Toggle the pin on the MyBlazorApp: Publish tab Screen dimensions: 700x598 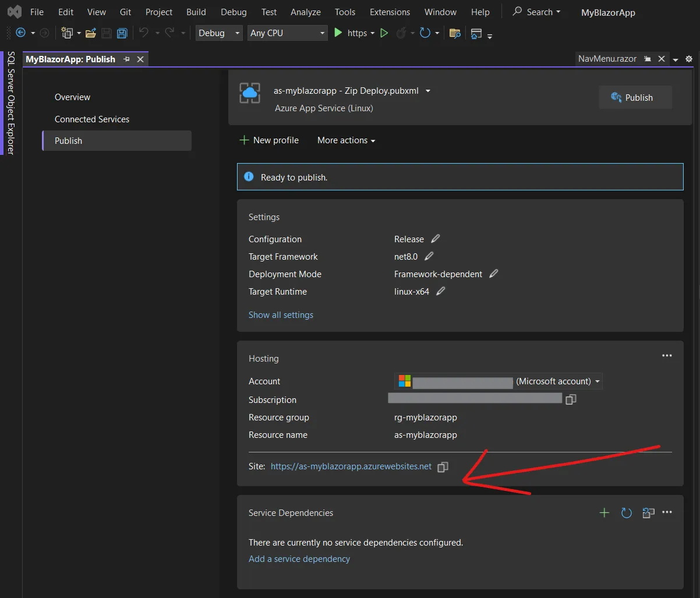point(126,59)
